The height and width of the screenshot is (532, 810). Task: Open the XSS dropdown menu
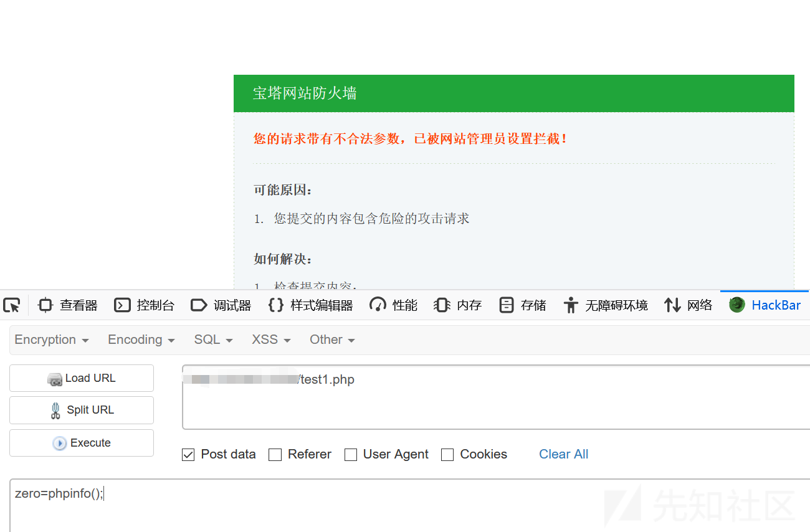pos(271,340)
